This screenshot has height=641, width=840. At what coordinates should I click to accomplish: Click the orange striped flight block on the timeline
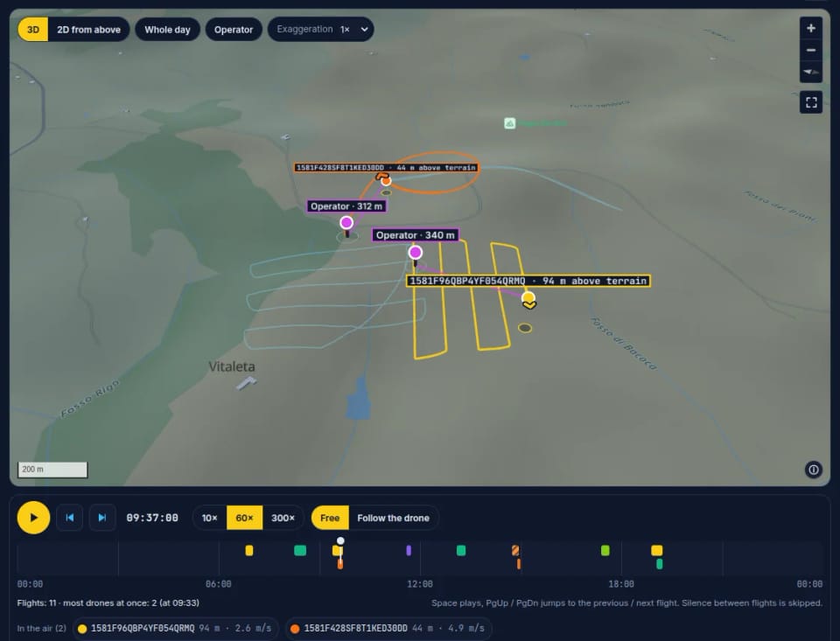[x=515, y=551]
